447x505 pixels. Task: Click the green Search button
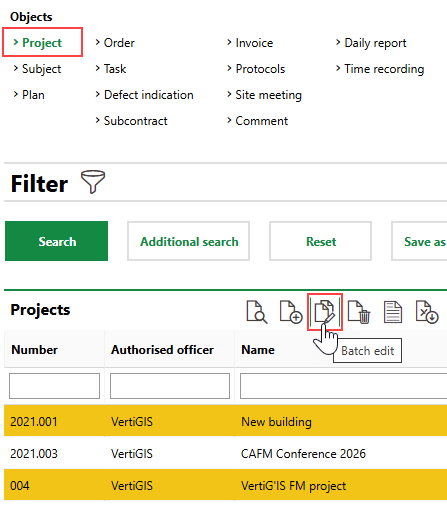click(56, 241)
